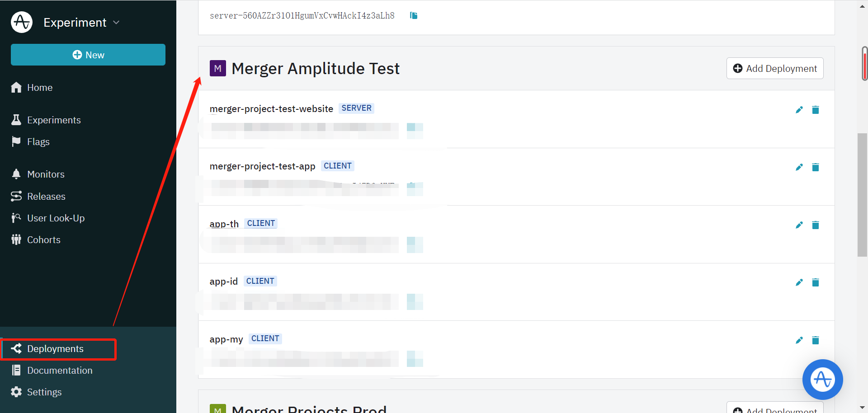Click CLIENT tag beside app-id
This screenshot has width=868, height=413.
tap(260, 281)
